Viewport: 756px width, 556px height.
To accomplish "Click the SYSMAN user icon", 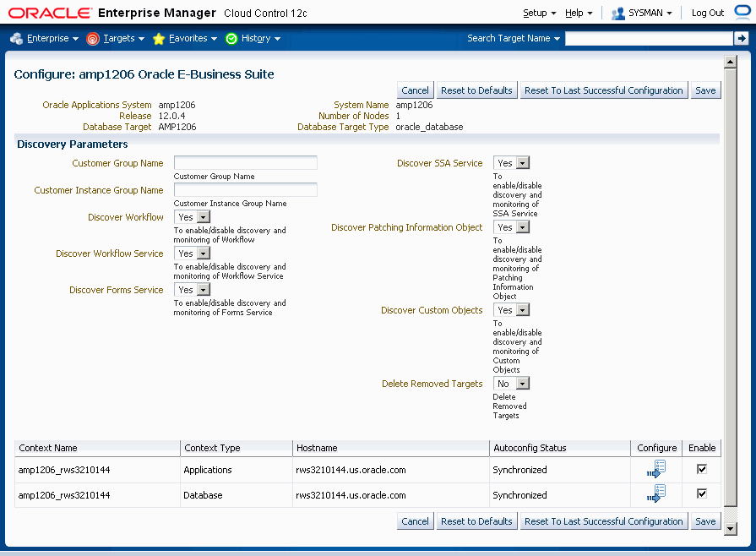I will pos(618,14).
